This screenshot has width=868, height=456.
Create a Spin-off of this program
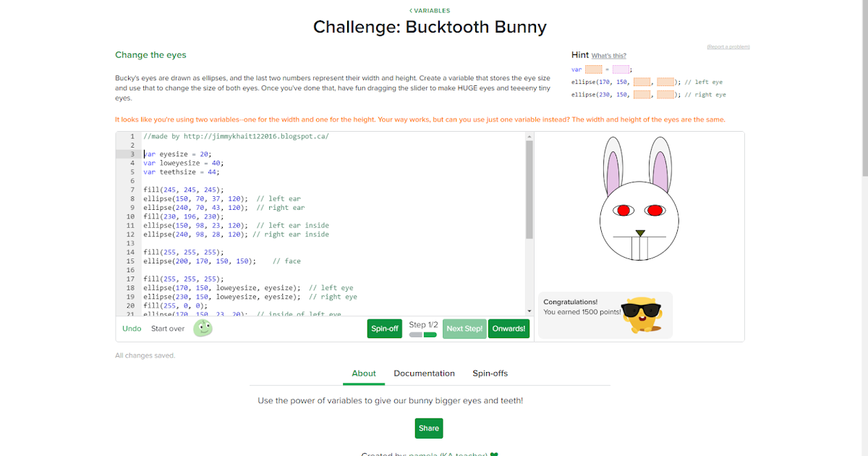pos(384,328)
